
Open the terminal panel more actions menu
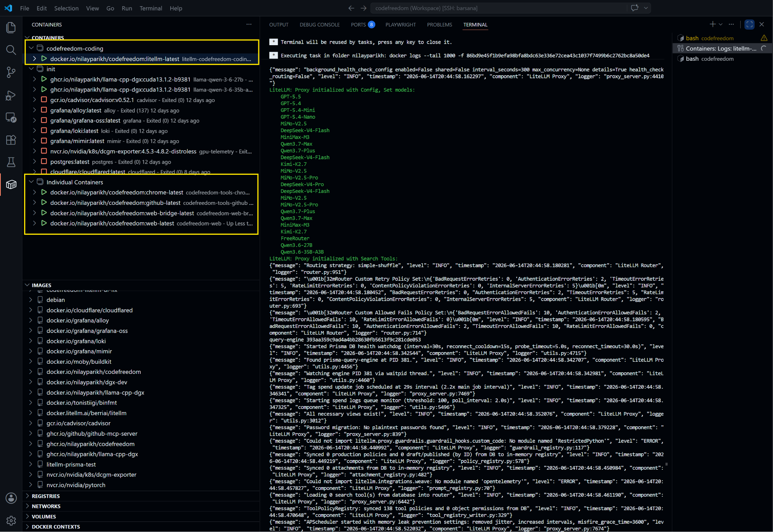click(x=731, y=24)
